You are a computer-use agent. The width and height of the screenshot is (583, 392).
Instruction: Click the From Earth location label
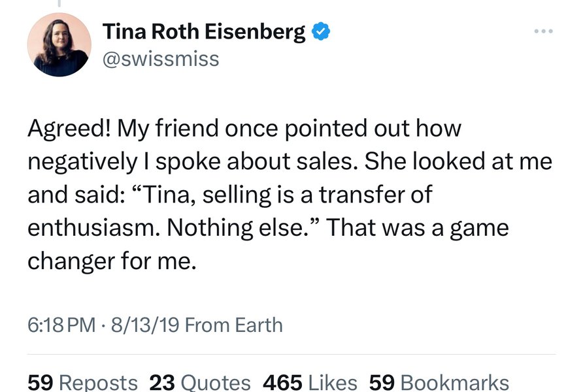[x=233, y=325]
